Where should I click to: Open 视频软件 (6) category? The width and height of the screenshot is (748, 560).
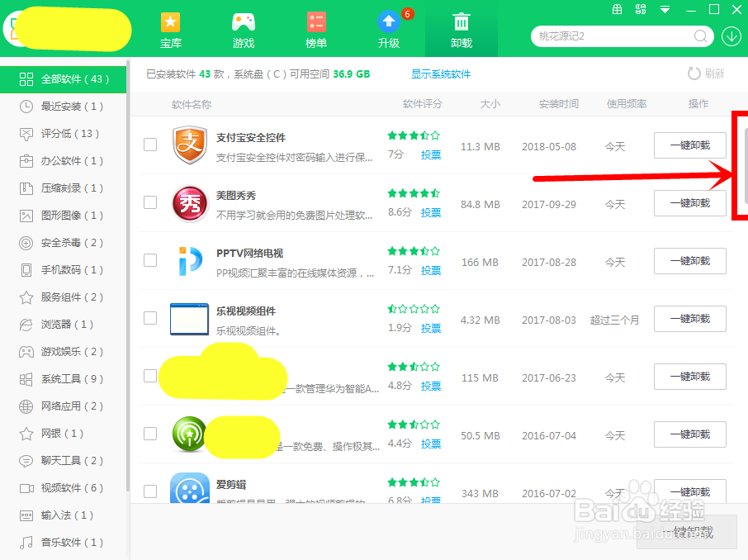pyautogui.click(x=63, y=488)
